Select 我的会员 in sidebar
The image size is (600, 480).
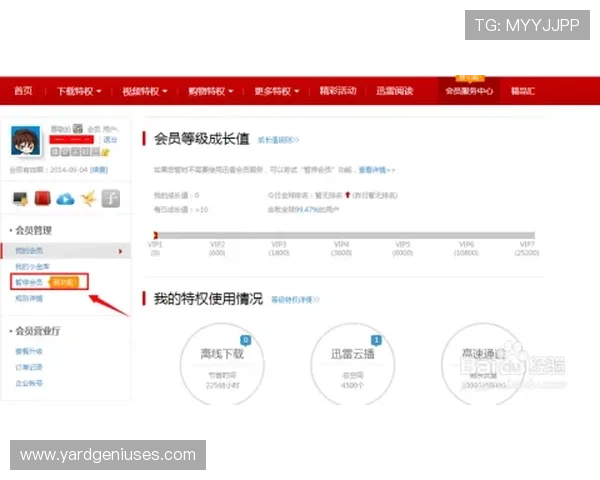click(x=29, y=251)
